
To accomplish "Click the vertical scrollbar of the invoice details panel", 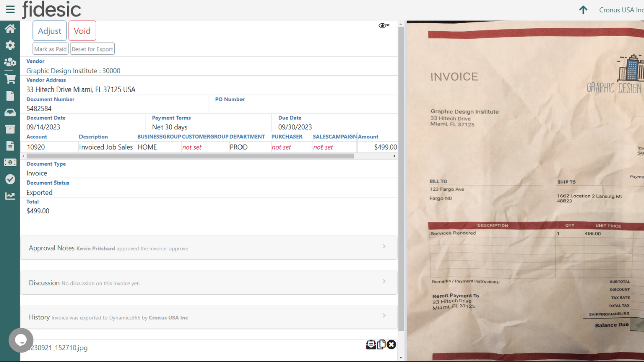I will click(401, 178).
